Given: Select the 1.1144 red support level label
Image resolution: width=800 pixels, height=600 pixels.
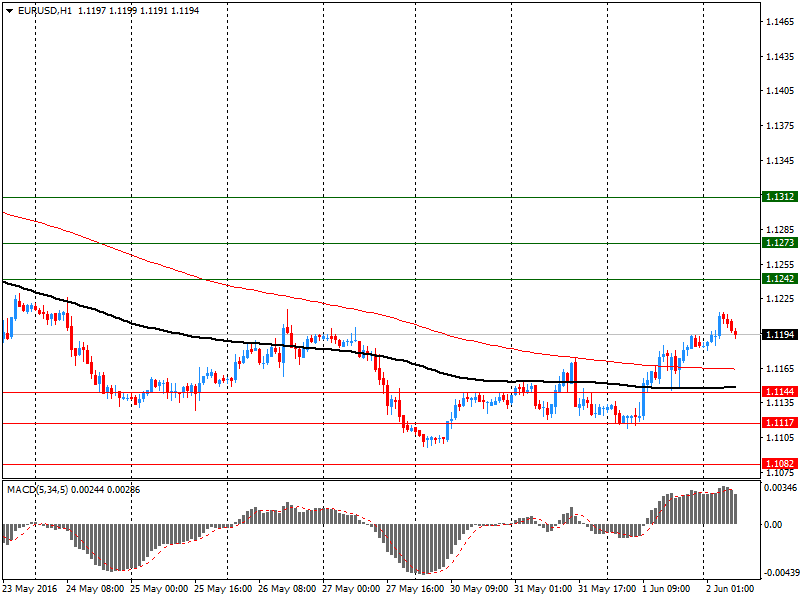Looking at the screenshot, I should pyautogui.click(x=780, y=392).
